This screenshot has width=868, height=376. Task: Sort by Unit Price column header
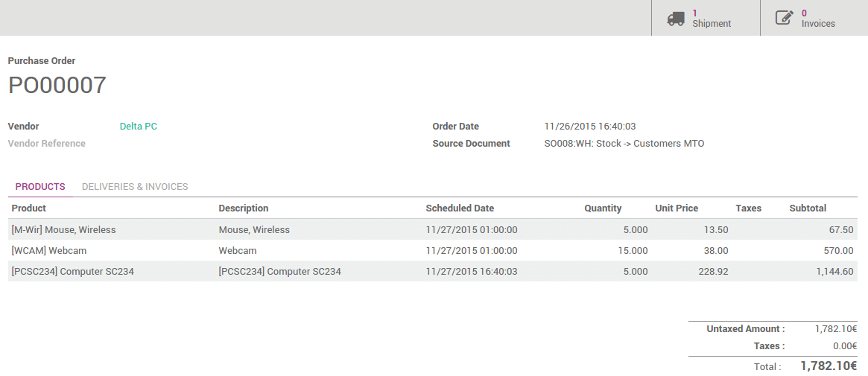click(x=677, y=208)
